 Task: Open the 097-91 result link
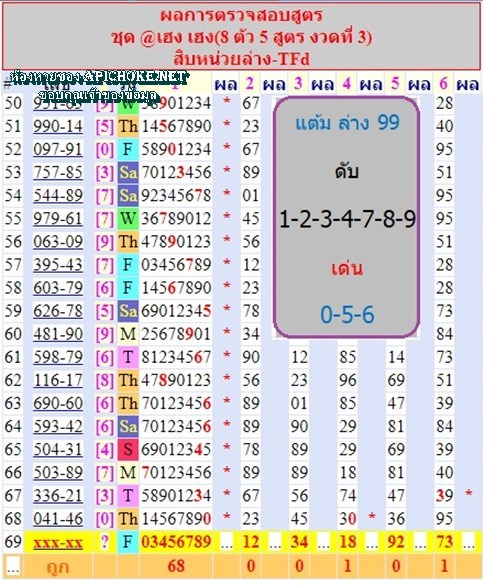pos(58,150)
